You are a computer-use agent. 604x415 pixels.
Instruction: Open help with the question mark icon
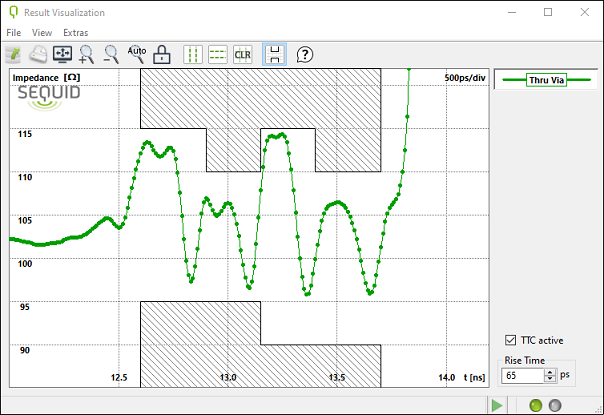pyautogui.click(x=305, y=54)
